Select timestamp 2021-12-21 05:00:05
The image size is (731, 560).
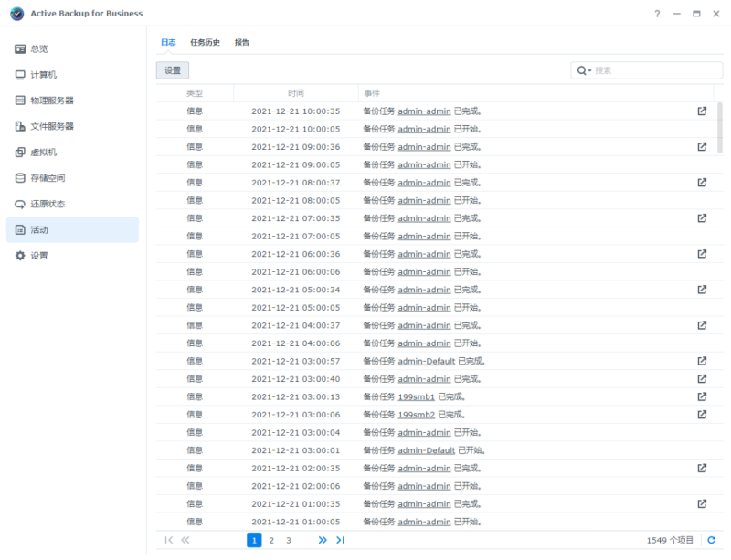point(295,307)
